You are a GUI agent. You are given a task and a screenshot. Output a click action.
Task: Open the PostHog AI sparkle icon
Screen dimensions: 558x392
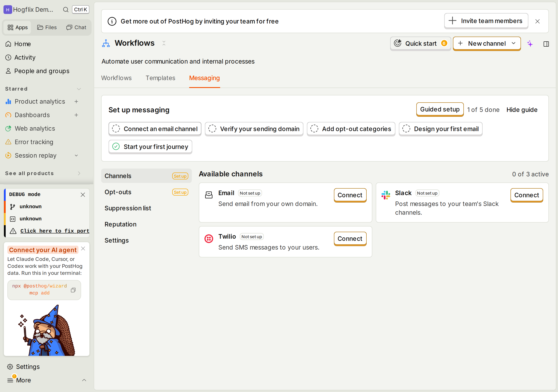pos(530,44)
